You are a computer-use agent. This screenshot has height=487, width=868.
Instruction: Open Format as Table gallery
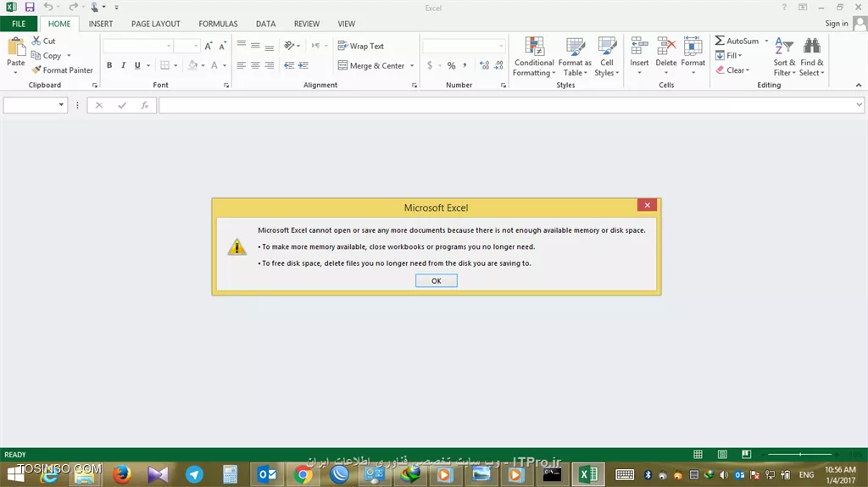[576, 57]
